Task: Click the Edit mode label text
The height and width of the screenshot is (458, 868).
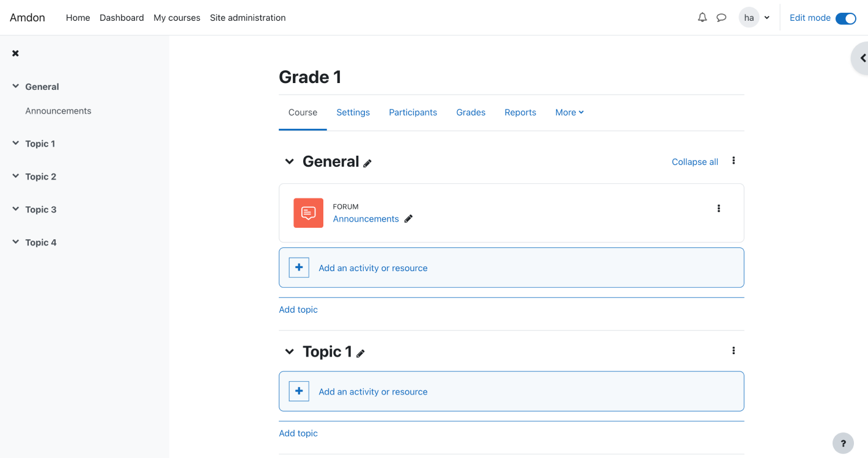Action: (810, 18)
